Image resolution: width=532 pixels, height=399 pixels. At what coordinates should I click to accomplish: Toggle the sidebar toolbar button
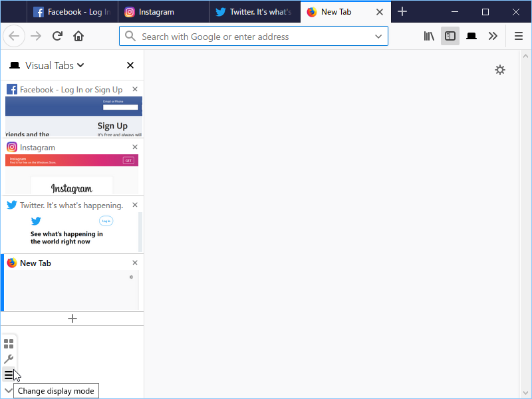click(x=450, y=36)
